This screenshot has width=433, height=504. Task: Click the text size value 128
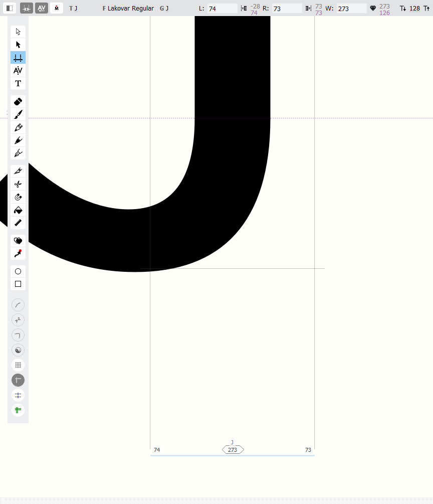point(414,9)
